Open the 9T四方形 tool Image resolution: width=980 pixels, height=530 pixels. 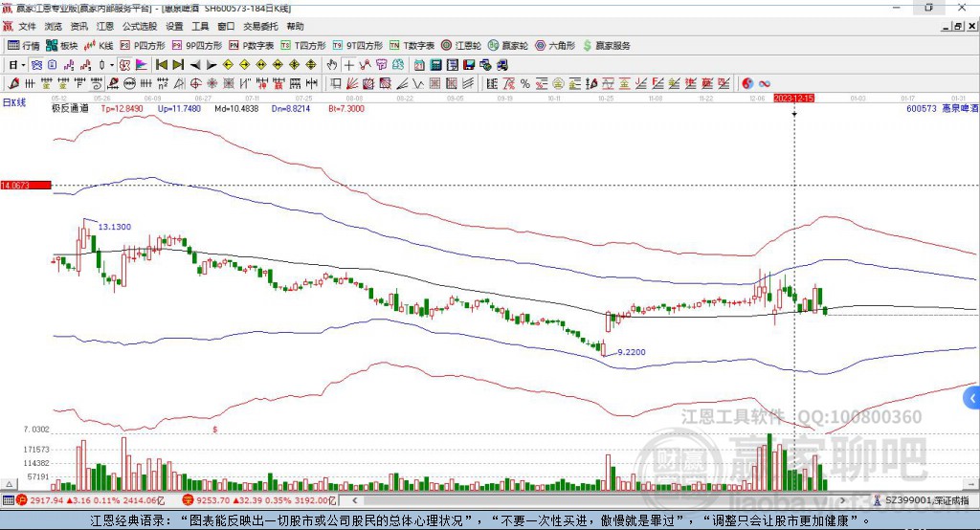coord(358,46)
